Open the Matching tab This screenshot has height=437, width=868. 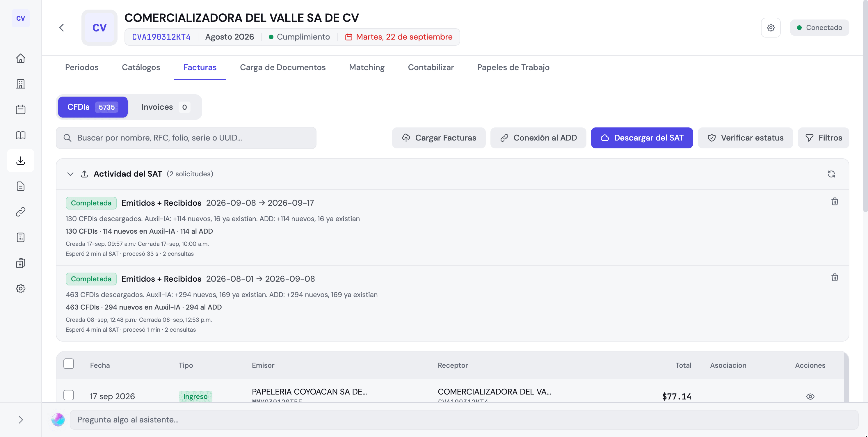pos(367,67)
